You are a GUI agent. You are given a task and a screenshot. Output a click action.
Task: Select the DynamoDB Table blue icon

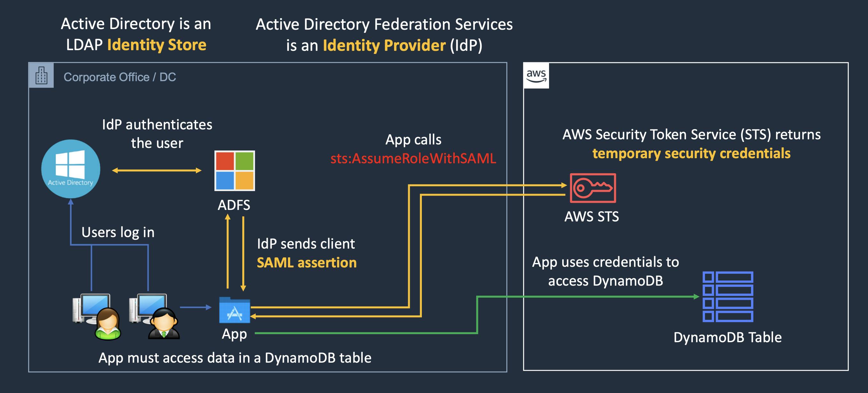[x=728, y=297]
